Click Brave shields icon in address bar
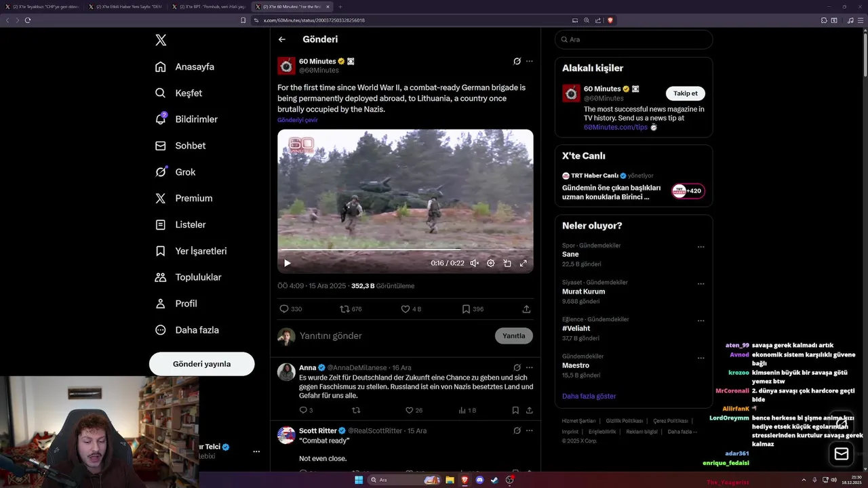 [x=610, y=20]
